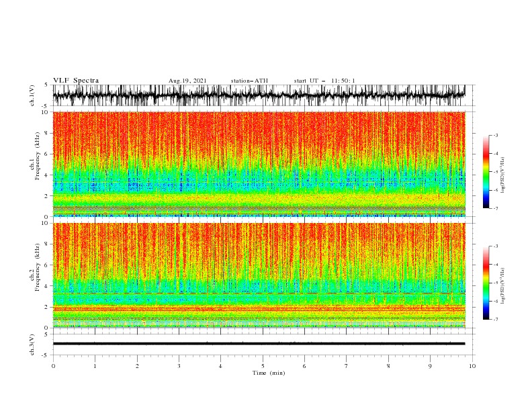Screen dimensions: 532x411
Task: Click time axis tick label '5'
Action: tap(263, 366)
